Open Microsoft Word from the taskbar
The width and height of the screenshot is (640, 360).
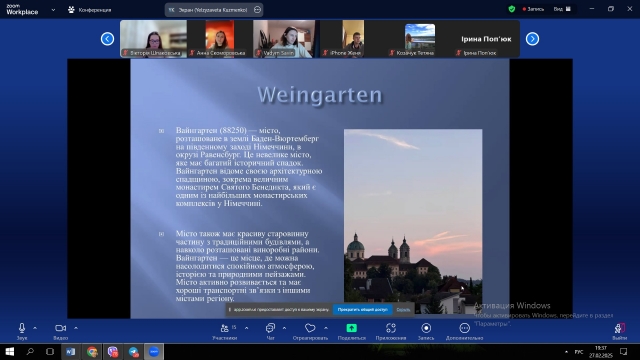tap(71, 351)
